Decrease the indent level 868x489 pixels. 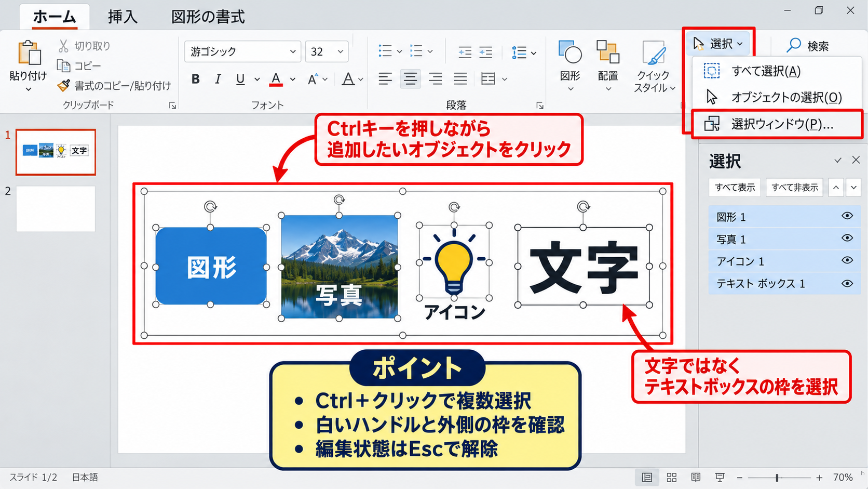(x=465, y=52)
